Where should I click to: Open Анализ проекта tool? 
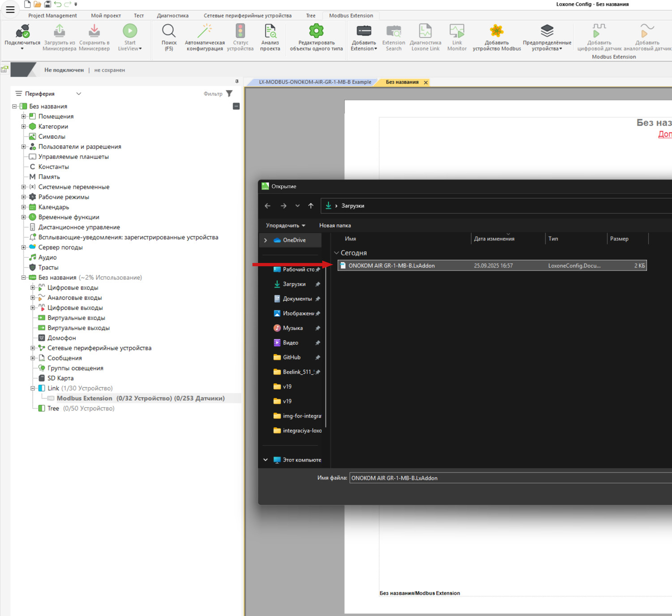point(270,31)
